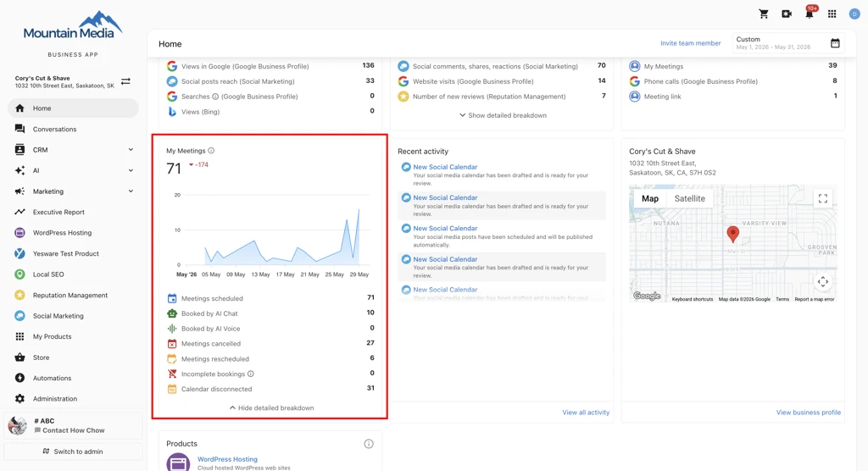
Task: Click the WordPress Hosting product icon
Action: pyautogui.click(x=178, y=463)
